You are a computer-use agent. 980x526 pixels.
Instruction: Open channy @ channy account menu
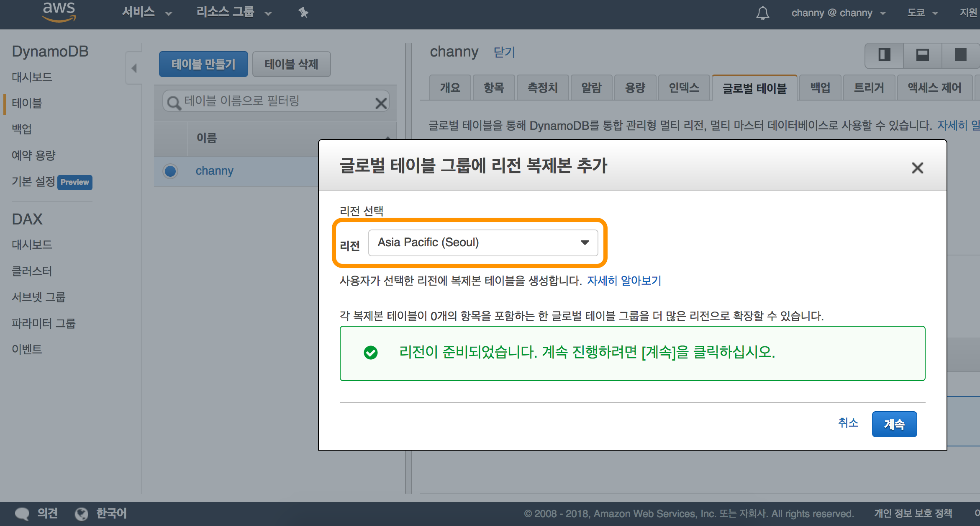(838, 13)
